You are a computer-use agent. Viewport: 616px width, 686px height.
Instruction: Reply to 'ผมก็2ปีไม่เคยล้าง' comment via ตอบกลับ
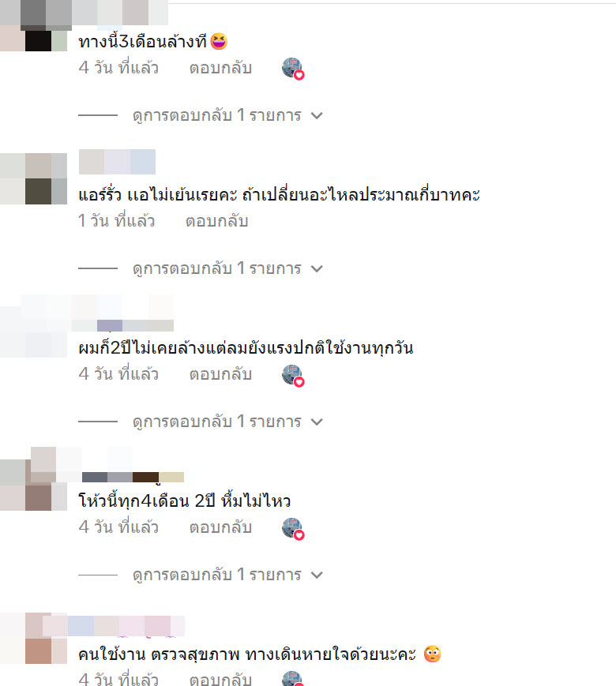click(220, 374)
